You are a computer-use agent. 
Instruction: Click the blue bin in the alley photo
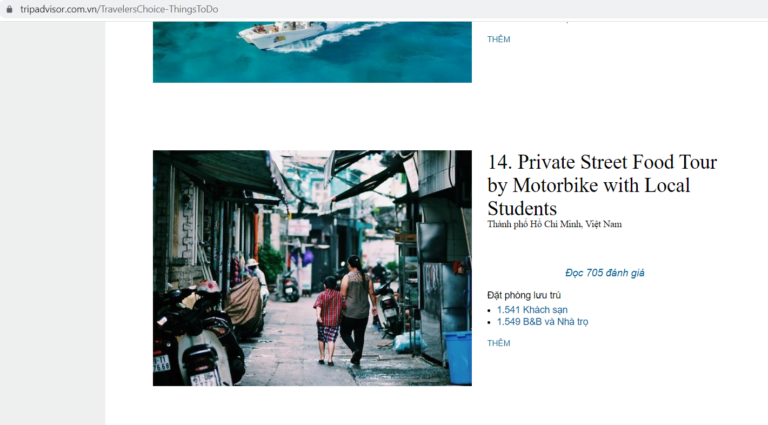pos(457,357)
